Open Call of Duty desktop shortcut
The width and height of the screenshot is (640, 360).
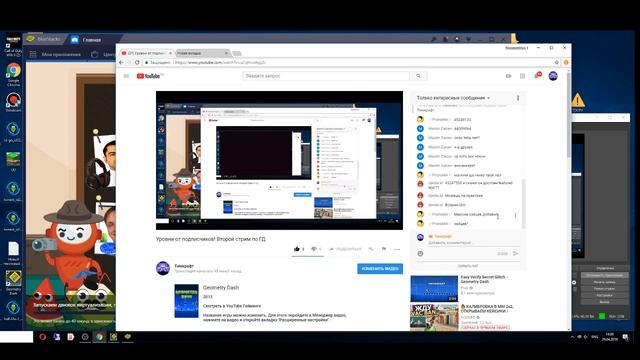[x=13, y=45]
